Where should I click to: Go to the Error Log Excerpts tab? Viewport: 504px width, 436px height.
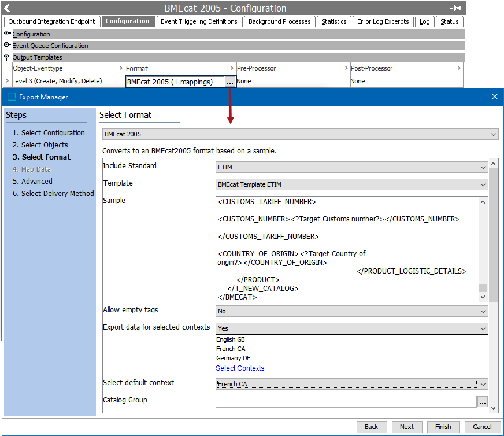(383, 21)
